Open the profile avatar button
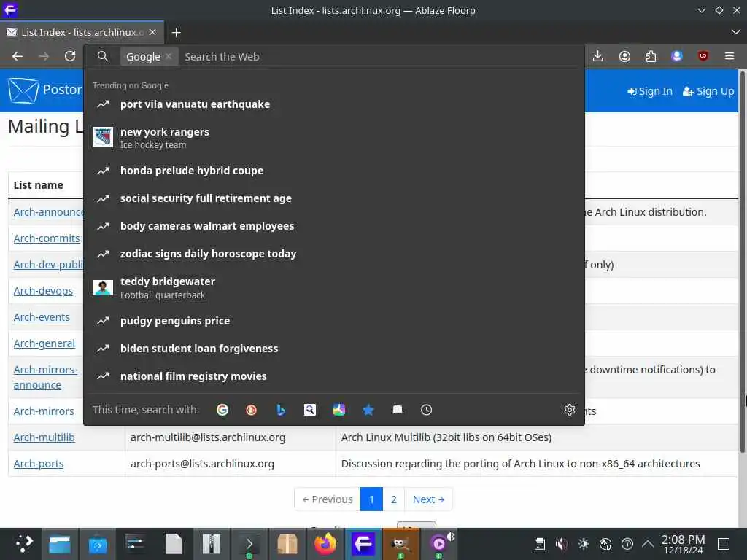 coord(677,56)
